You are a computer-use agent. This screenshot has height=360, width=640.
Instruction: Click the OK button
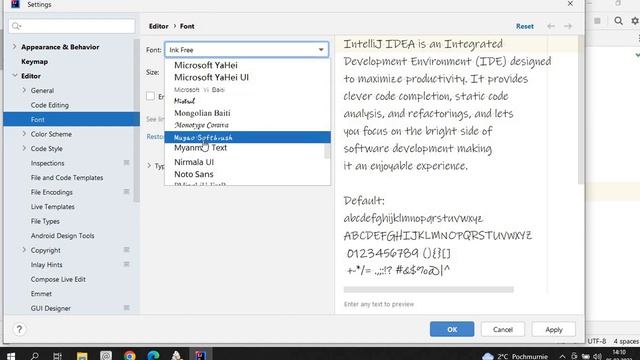coord(452,329)
